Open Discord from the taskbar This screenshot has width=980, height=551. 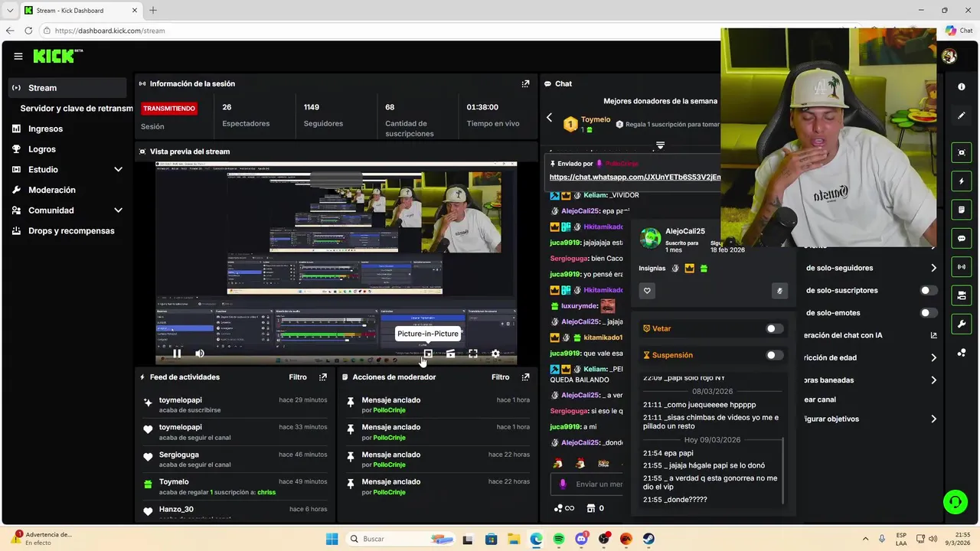point(581,539)
